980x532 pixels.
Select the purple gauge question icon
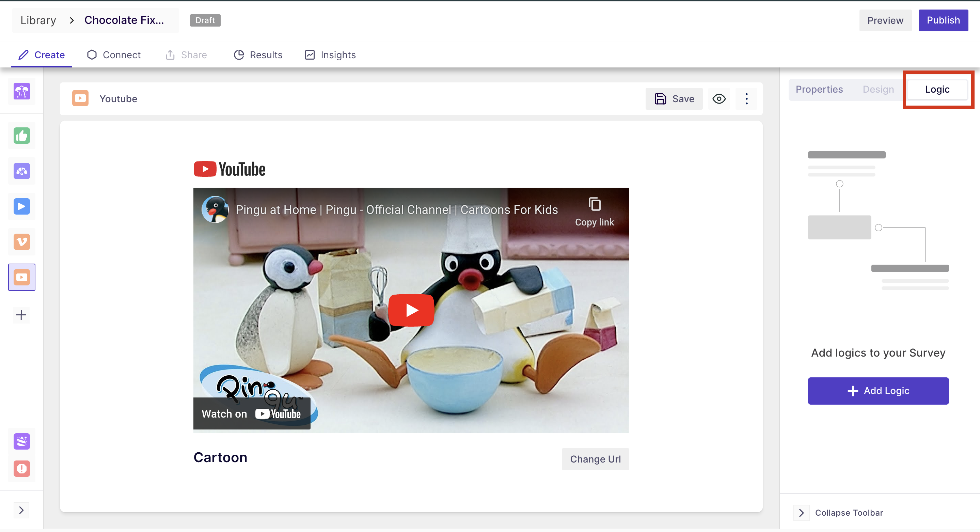click(x=22, y=171)
